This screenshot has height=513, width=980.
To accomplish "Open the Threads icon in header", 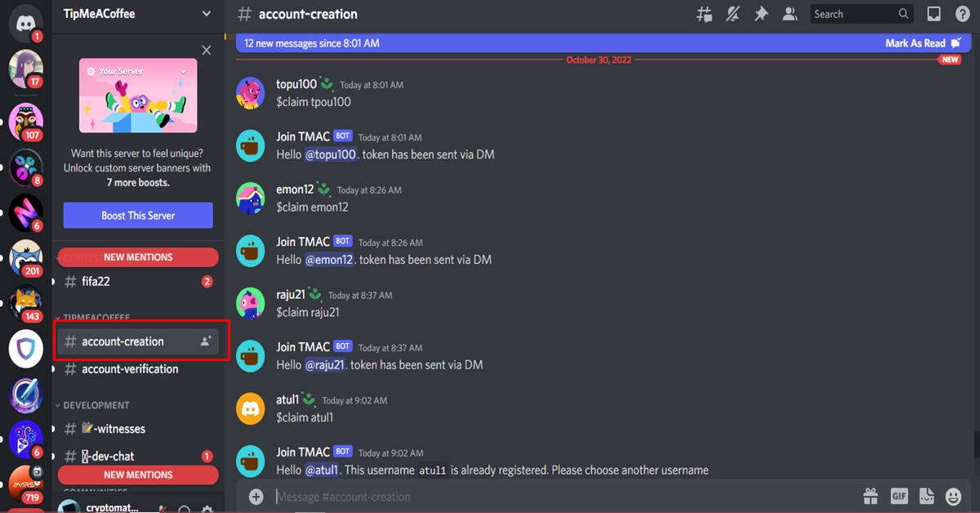I will (703, 14).
